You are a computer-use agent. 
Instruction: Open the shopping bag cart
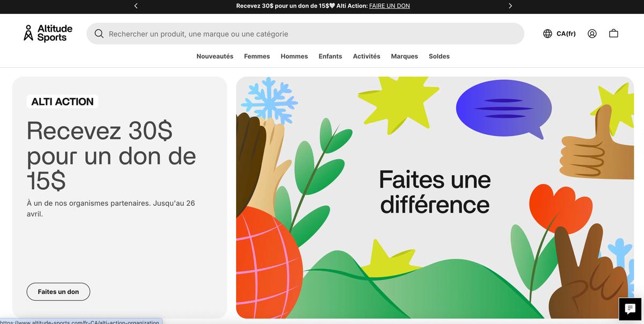pos(613,33)
